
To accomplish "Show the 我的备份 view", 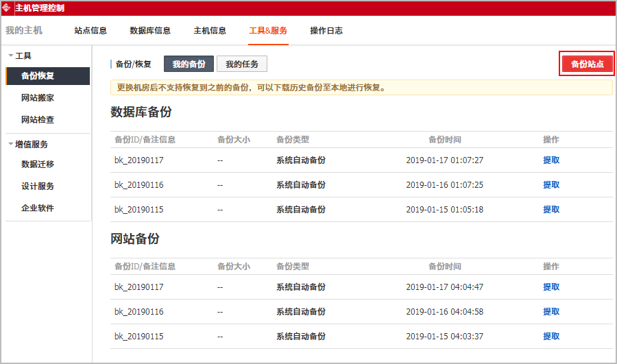I will (x=189, y=64).
